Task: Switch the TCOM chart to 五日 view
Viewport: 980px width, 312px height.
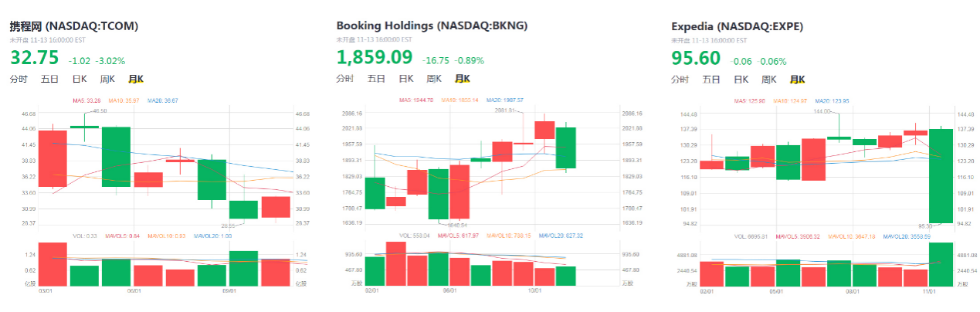Action: pos(49,79)
